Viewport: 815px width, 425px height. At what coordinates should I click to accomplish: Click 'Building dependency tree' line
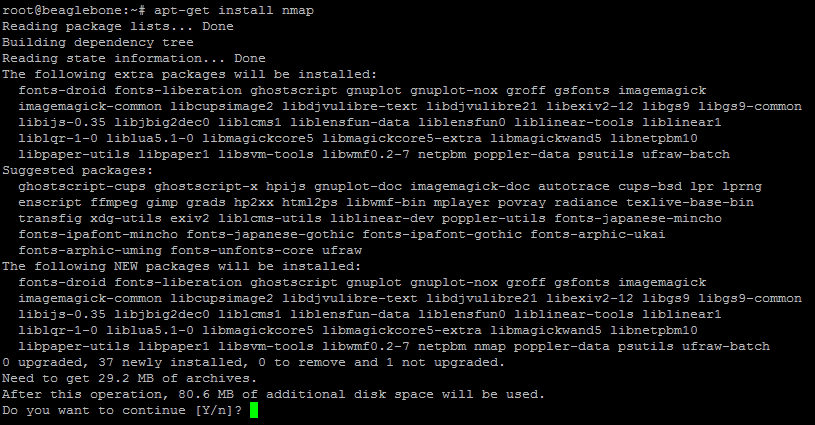pyautogui.click(x=98, y=42)
